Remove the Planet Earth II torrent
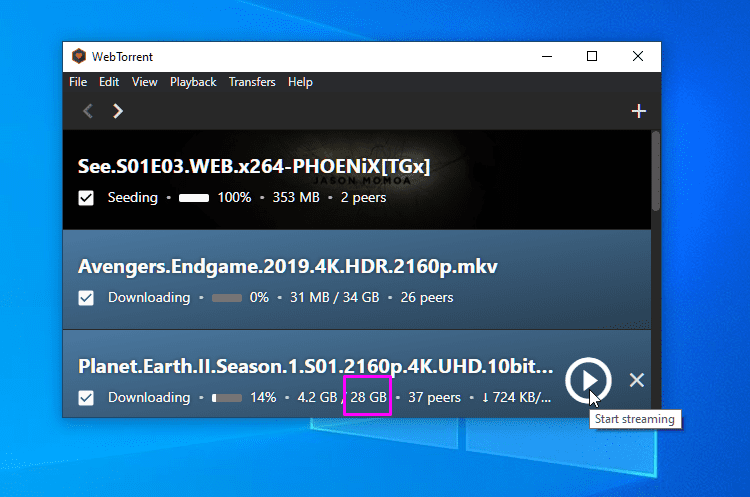Image resolution: width=750 pixels, height=497 pixels. pyautogui.click(x=637, y=380)
